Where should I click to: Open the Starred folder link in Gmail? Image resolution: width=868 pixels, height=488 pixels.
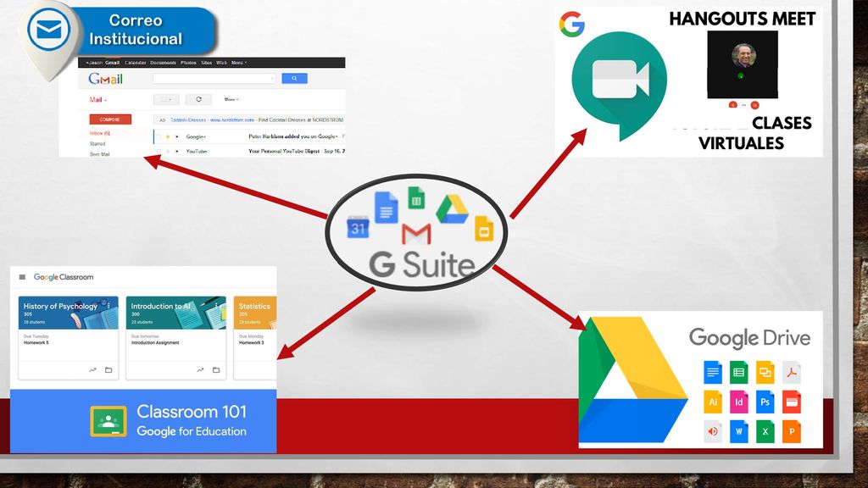click(x=97, y=144)
